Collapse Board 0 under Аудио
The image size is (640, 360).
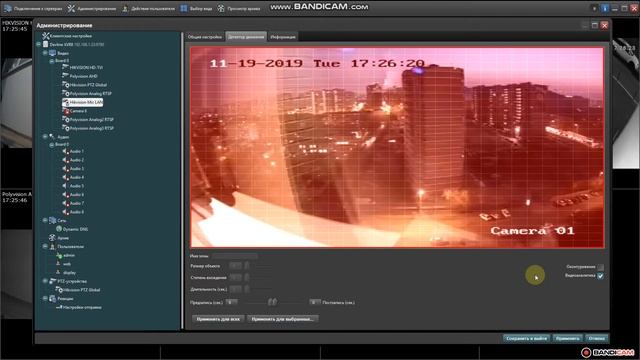51,144
